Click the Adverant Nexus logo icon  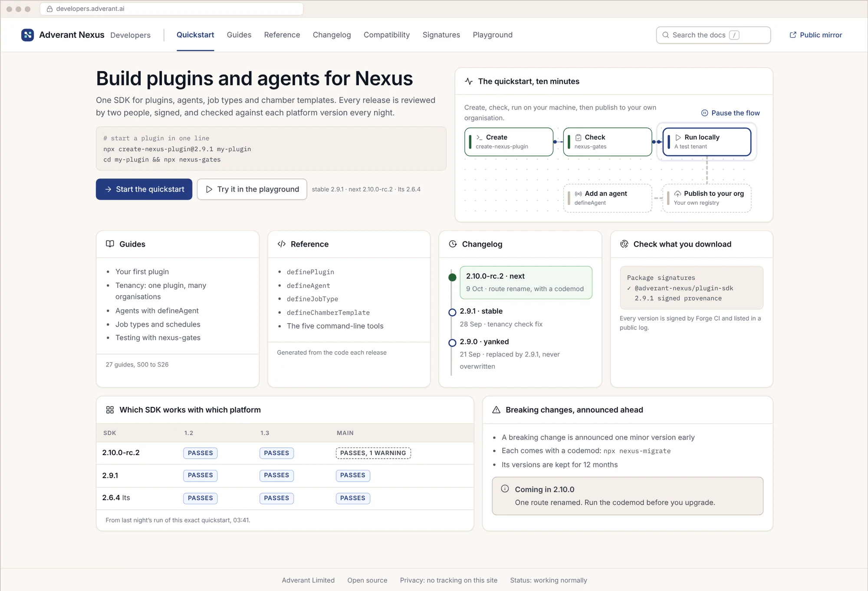click(27, 35)
